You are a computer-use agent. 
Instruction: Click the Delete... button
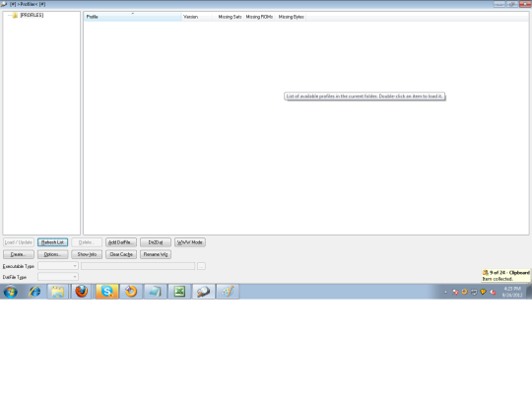87,242
